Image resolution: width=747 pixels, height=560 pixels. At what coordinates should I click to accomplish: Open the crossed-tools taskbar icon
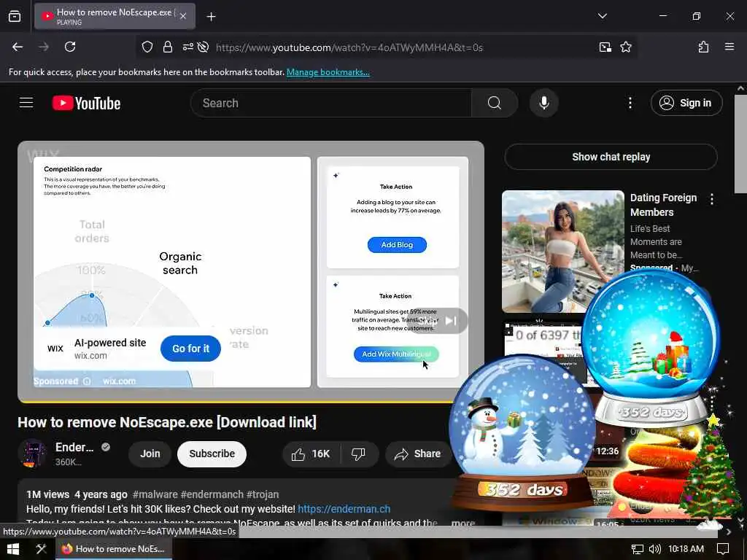[x=42, y=549]
